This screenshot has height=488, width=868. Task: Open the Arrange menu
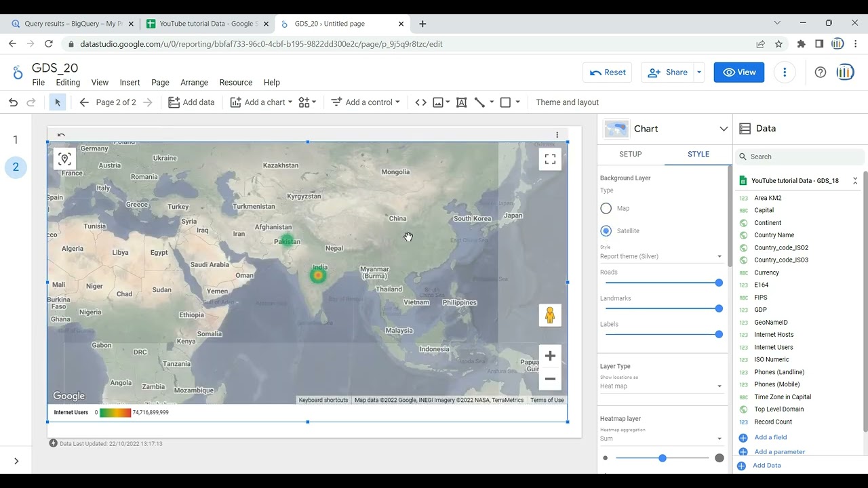click(x=194, y=83)
